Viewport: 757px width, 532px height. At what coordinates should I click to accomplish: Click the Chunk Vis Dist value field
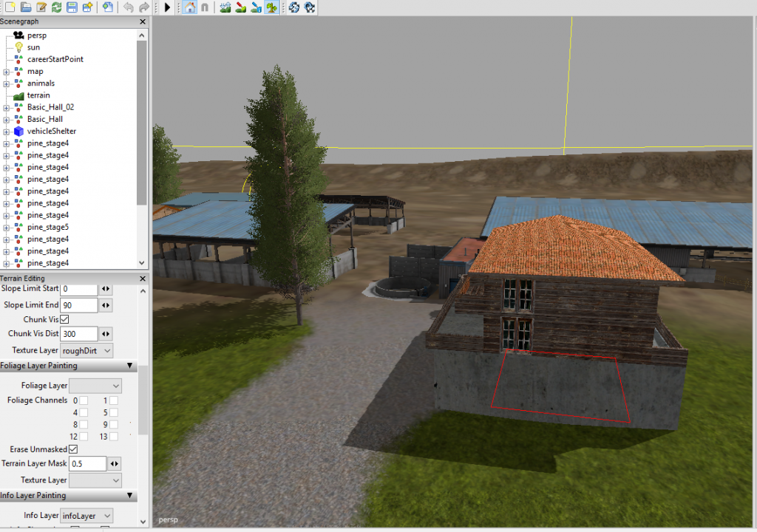(x=79, y=333)
